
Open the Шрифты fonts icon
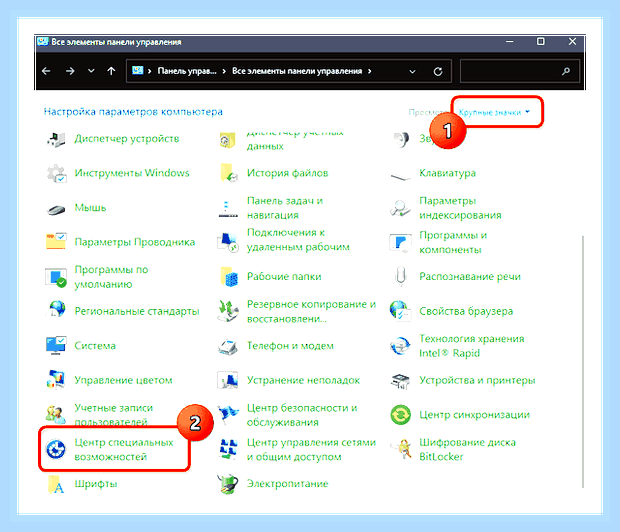(56, 484)
